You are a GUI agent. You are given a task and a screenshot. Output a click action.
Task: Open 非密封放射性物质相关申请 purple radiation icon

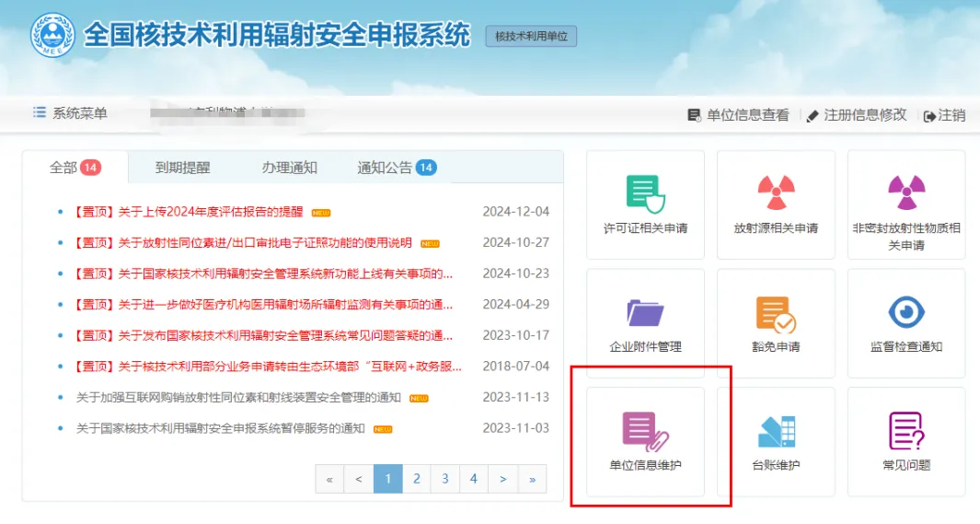click(906, 204)
